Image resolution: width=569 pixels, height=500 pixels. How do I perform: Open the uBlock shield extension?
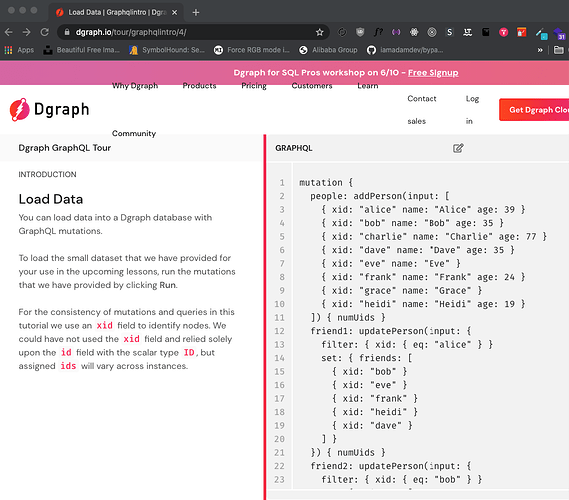coord(360,32)
